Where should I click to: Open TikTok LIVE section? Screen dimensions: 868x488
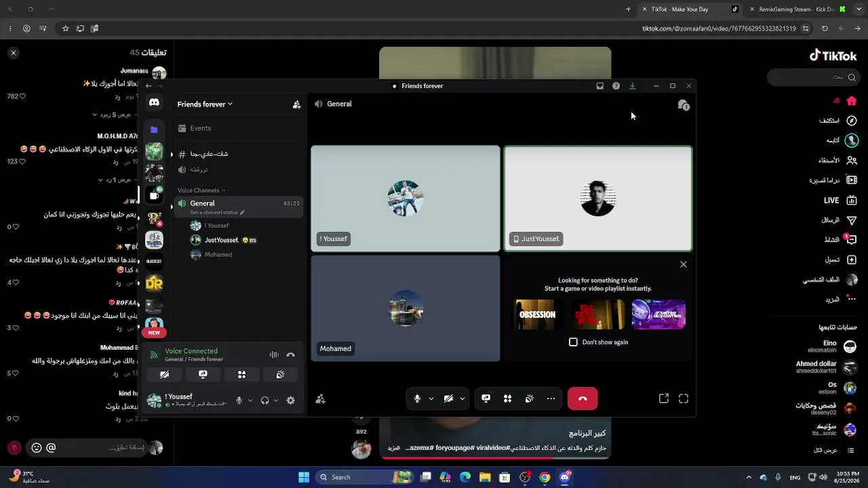point(840,201)
